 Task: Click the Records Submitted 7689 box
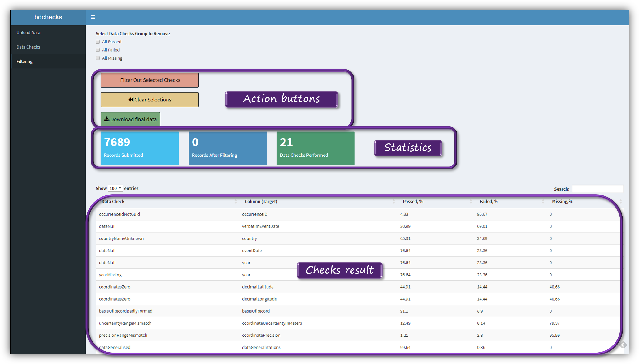pyautogui.click(x=140, y=148)
